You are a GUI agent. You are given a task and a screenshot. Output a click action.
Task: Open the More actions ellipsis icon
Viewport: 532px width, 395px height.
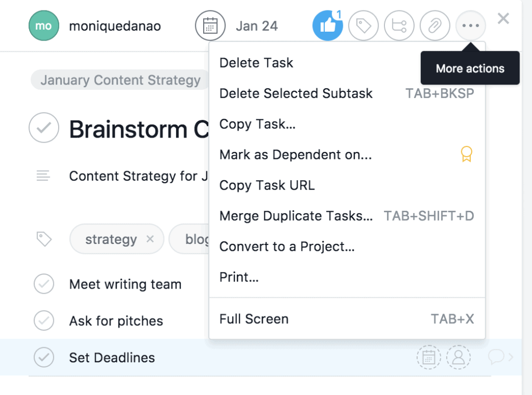click(470, 25)
